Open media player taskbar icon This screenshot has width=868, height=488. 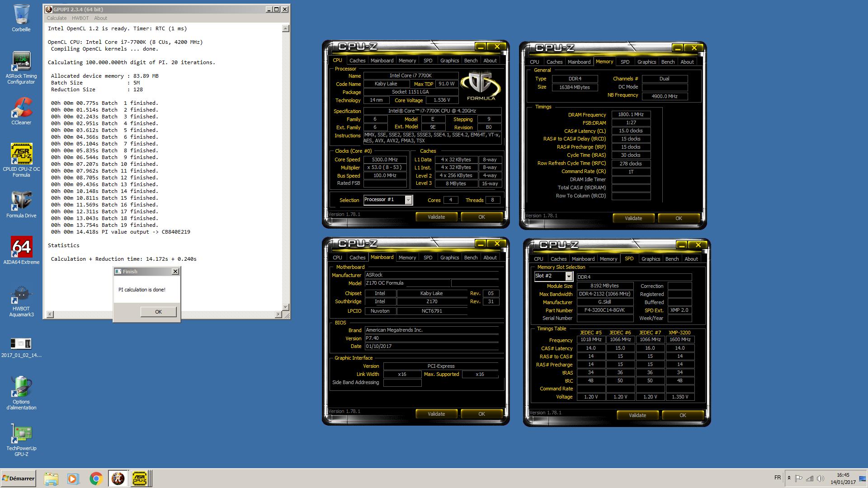(73, 479)
